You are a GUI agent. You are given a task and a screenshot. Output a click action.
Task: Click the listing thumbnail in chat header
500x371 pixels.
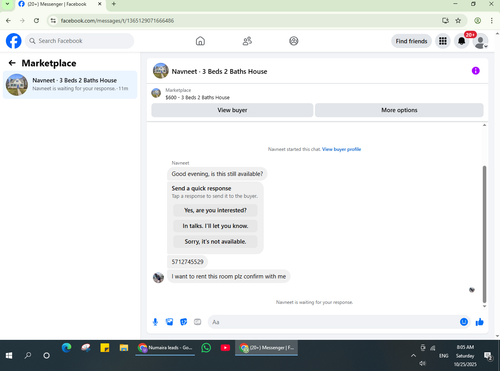pyautogui.click(x=161, y=71)
